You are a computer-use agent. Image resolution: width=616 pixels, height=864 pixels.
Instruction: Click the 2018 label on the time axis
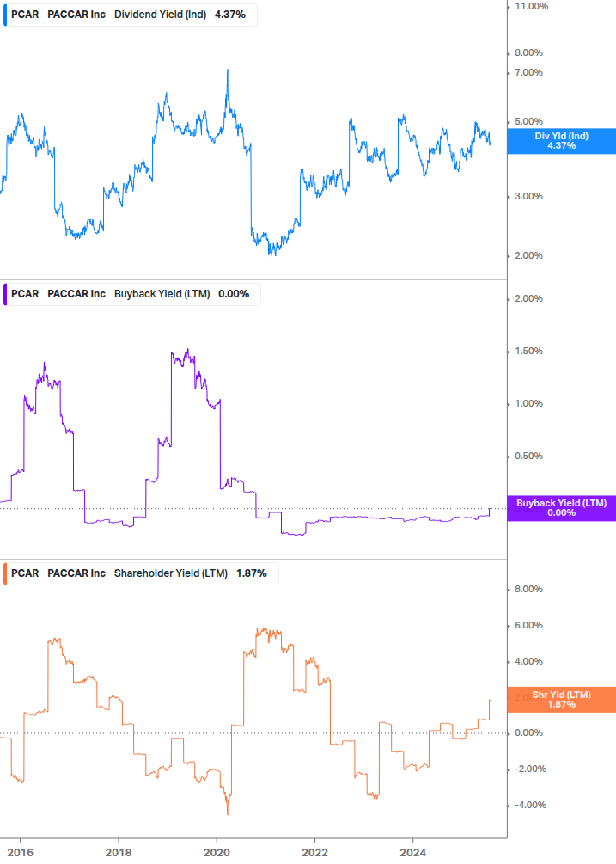point(119,853)
